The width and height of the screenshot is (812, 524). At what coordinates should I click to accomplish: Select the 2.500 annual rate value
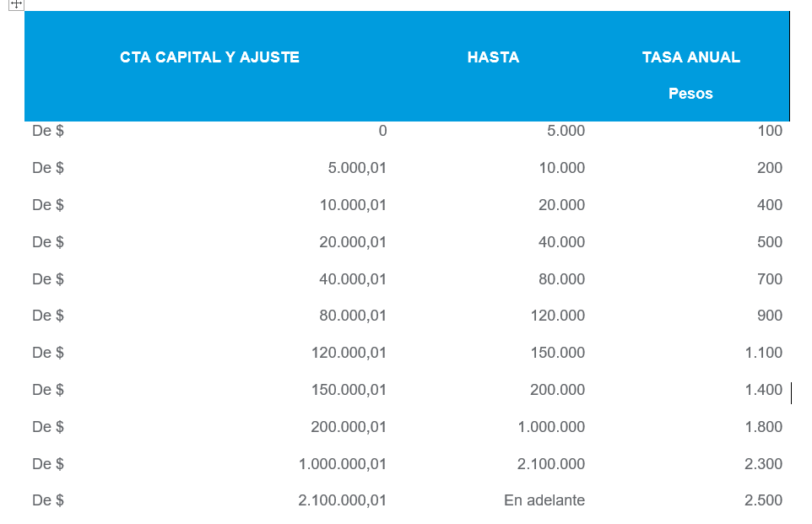click(x=763, y=500)
